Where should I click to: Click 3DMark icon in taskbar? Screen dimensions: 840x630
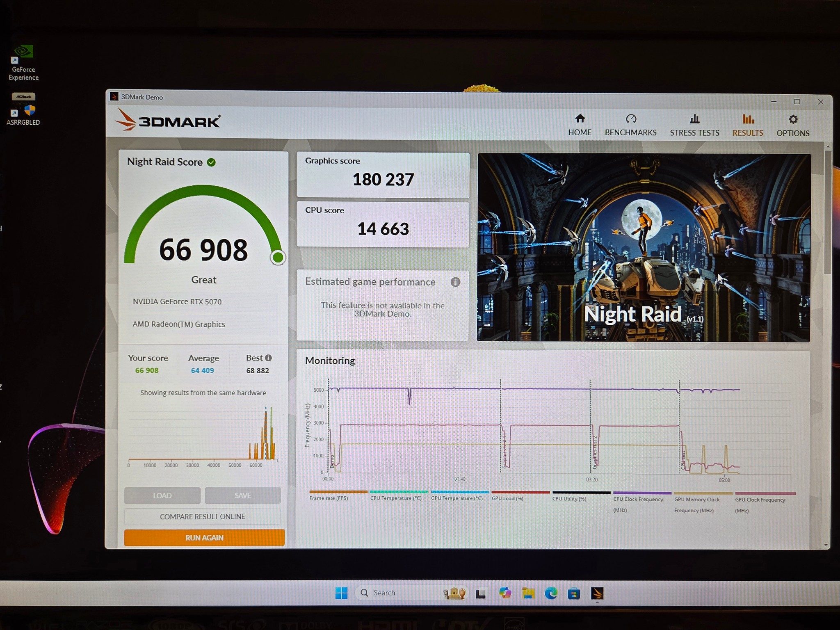597,593
